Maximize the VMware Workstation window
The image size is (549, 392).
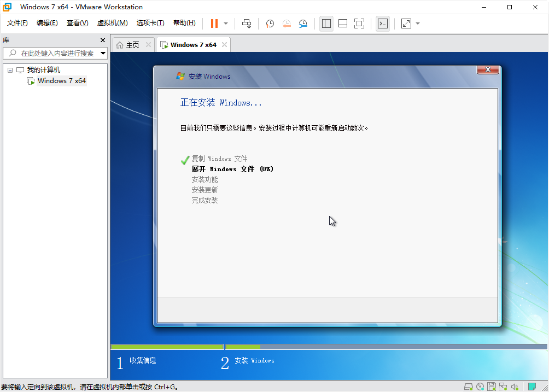click(x=510, y=7)
